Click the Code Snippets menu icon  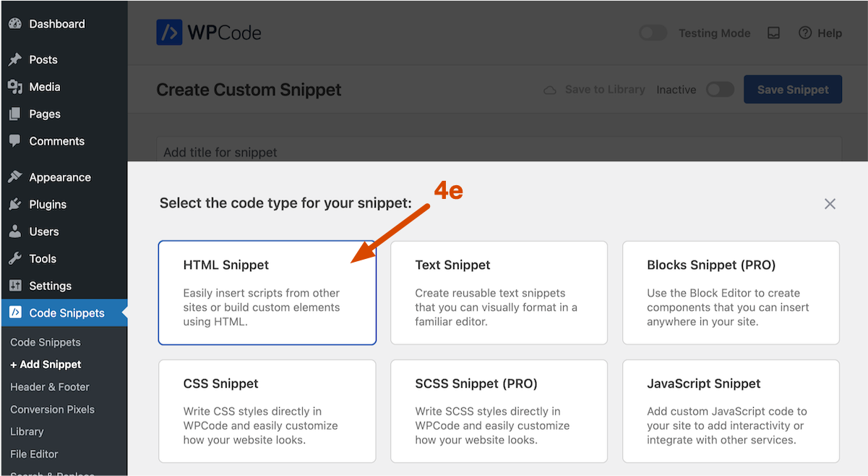pos(15,313)
